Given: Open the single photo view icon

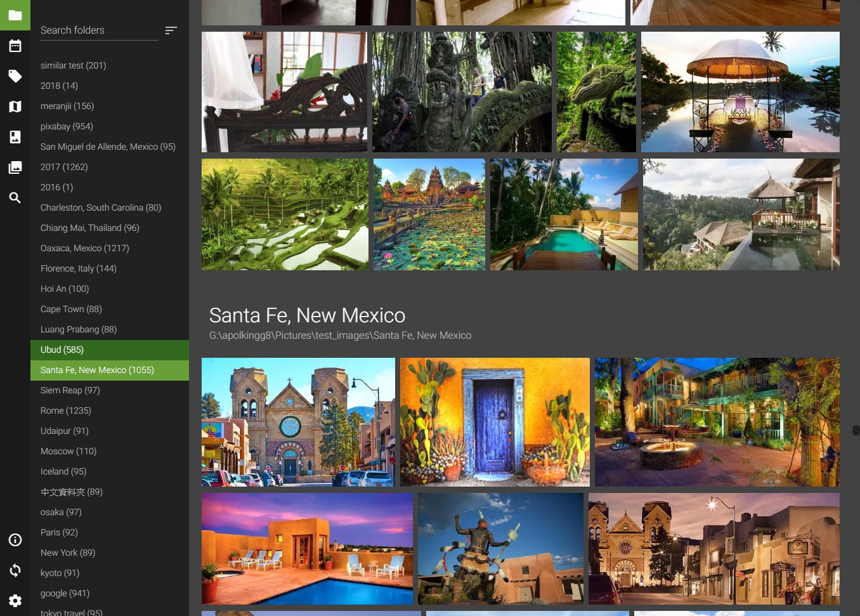Looking at the screenshot, I should pos(15,137).
